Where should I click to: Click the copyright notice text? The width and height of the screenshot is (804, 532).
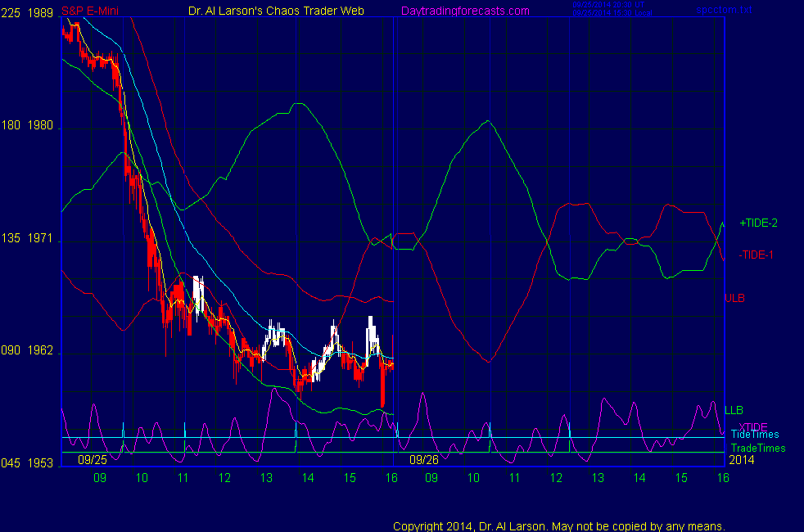click(559, 526)
